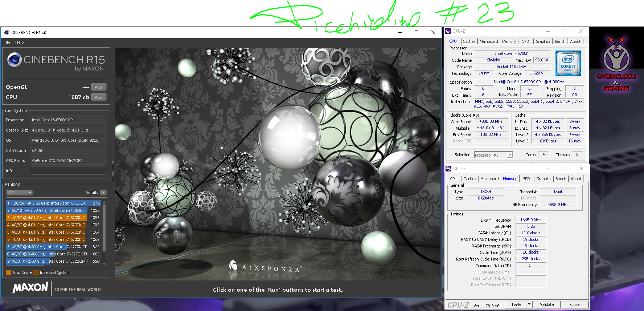Select ranking row Core i7-3720QM score 590
Image resolution: width=644 pixels, height=311 pixels.
click(53, 261)
